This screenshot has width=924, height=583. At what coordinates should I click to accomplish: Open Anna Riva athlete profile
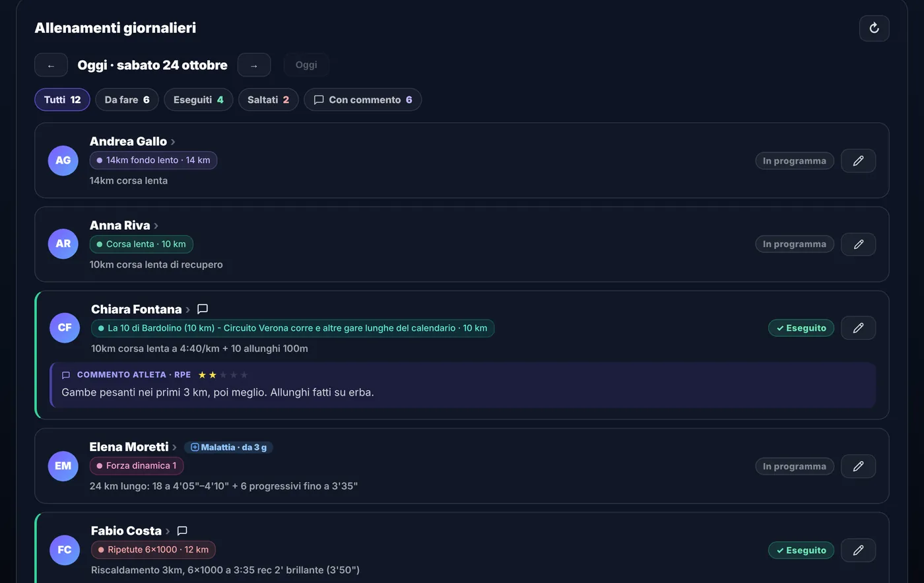point(123,225)
